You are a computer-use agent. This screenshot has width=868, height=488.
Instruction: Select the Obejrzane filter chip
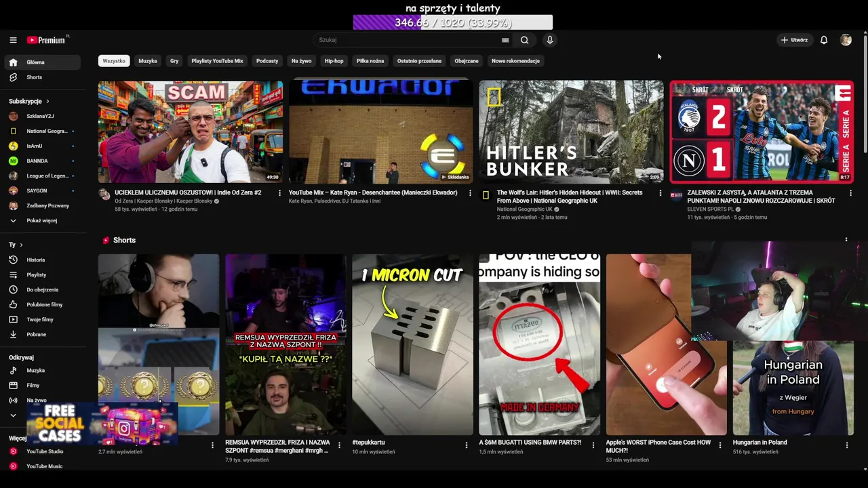click(x=467, y=61)
